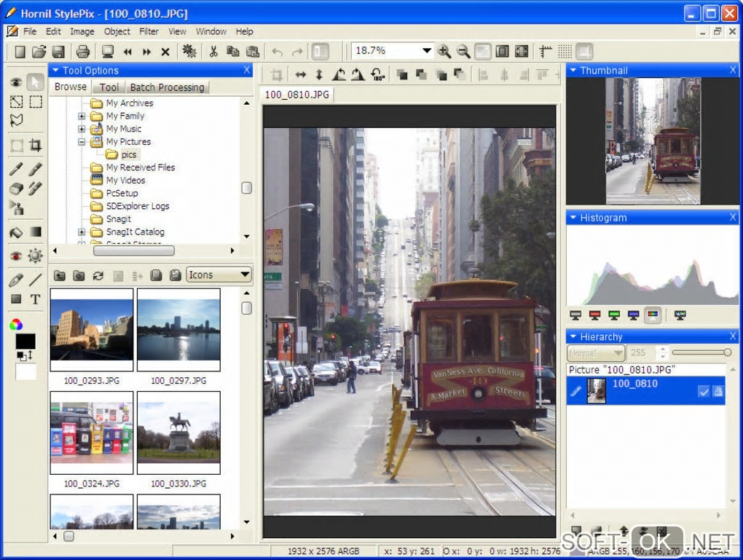Redo the last action

(297, 51)
